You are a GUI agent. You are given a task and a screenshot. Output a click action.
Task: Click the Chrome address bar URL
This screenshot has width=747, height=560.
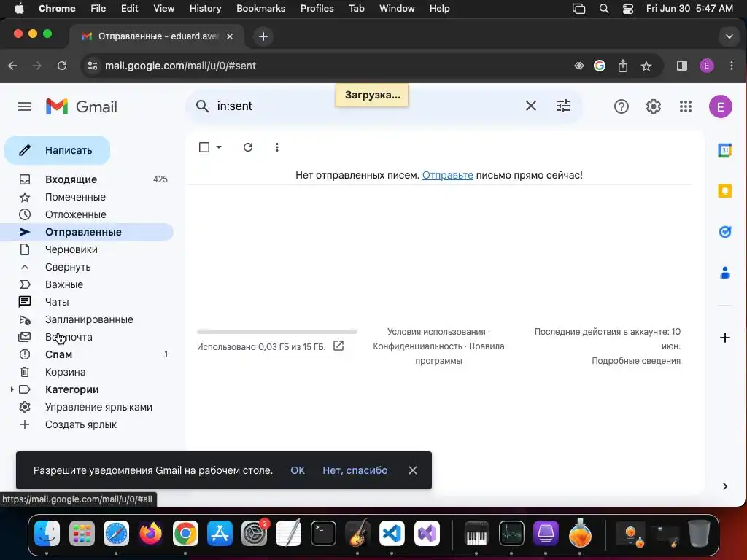coord(180,66)
